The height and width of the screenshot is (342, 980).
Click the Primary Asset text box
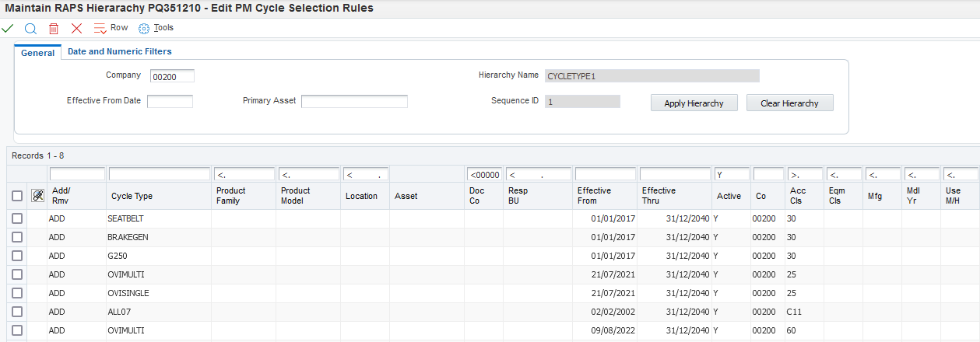pyautogui.click(x=354, y=101)
